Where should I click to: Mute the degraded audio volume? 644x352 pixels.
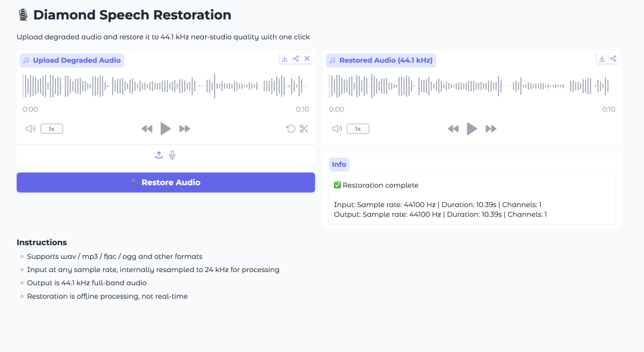point(30,129)
